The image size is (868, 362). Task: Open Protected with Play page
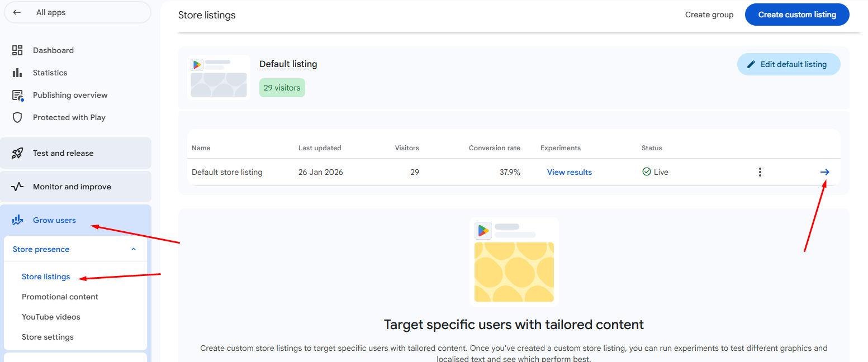coord(69,117)
